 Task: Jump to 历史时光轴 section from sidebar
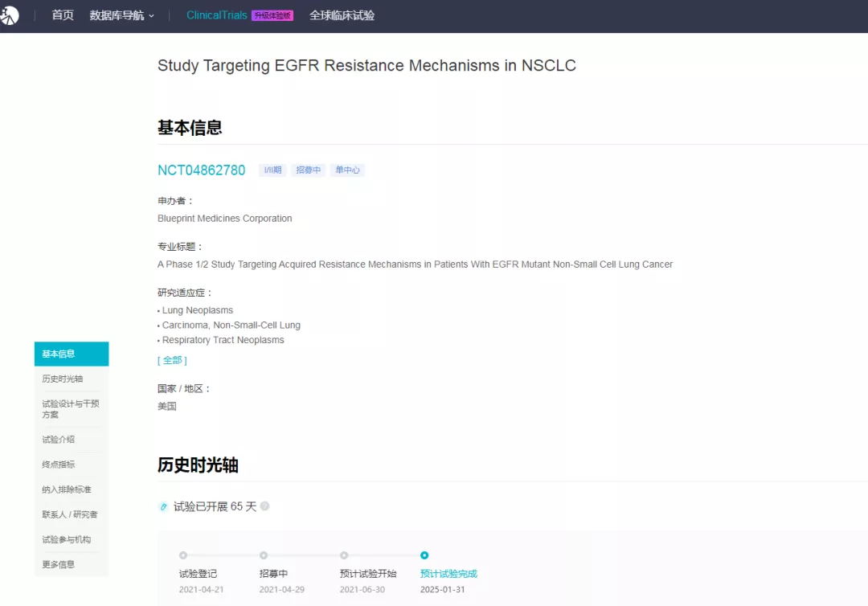click(x=63, y=379)
